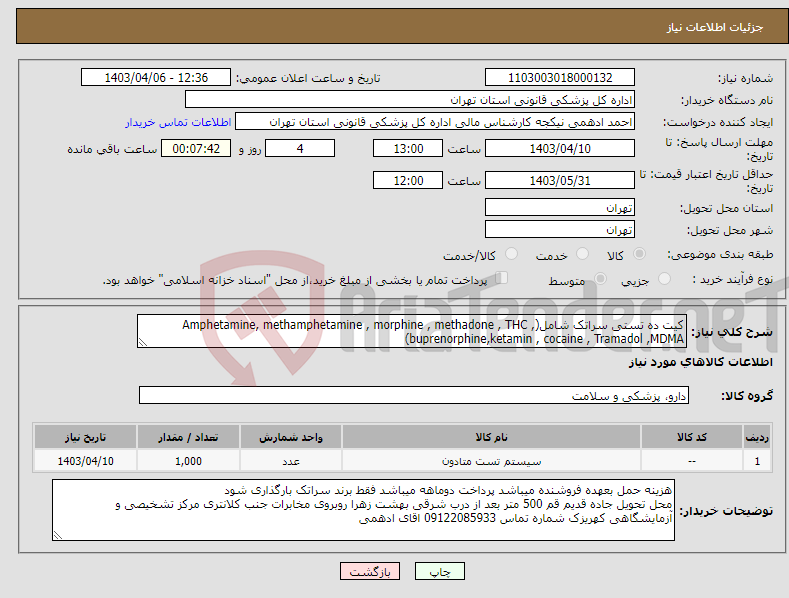Click the price validity time 12:00 field
Image resolution: width=789 pixels, height=598 pixels.
(408, 180)
